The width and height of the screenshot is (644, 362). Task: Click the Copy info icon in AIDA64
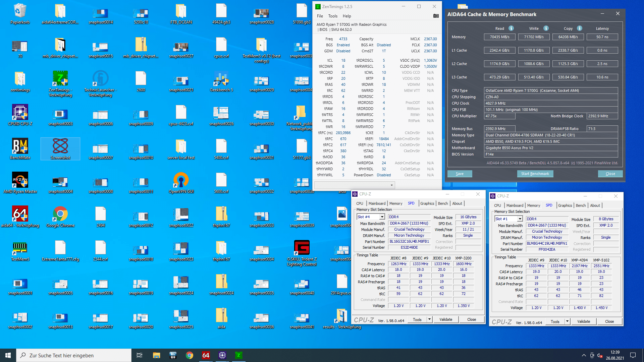[580, 28]
